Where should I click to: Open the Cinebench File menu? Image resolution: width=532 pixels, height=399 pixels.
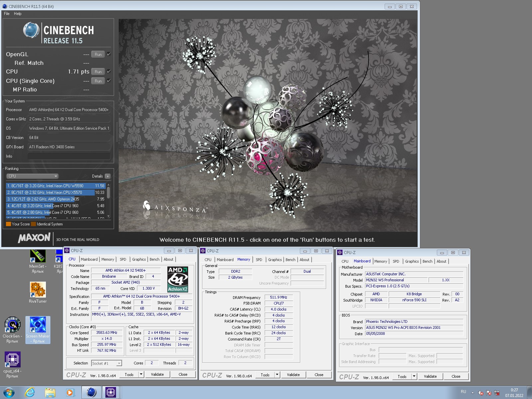tap(7, 14)
